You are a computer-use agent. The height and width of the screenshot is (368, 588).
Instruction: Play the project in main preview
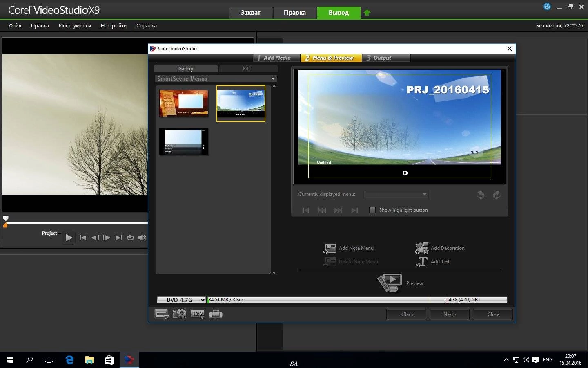(69, 238)
